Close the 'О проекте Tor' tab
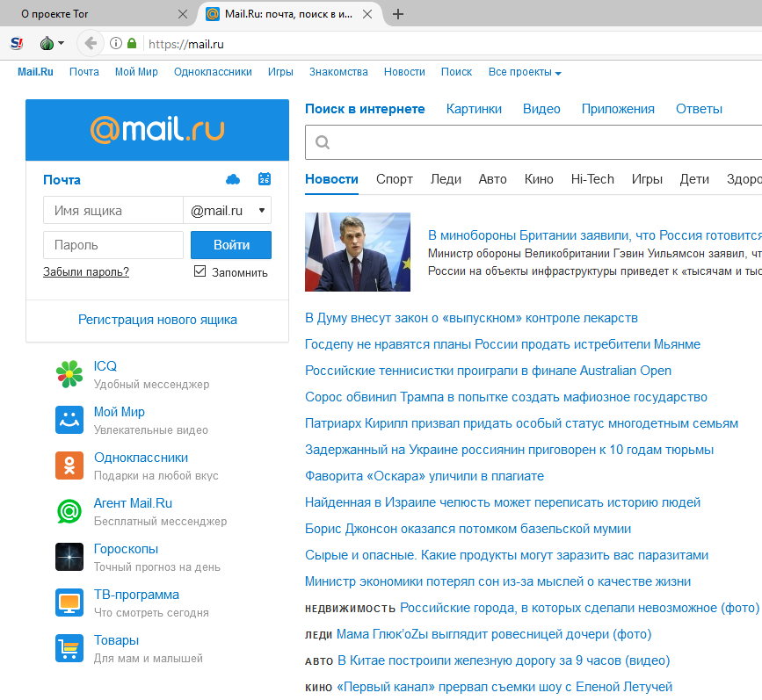The height and width of the screenshot is (700, 762). [183, 14]
